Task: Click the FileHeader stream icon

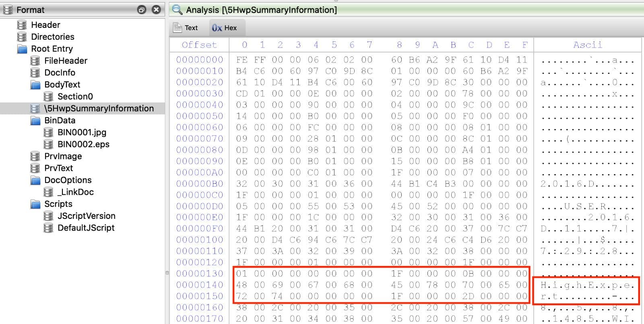Action: (x=35, y=61)
